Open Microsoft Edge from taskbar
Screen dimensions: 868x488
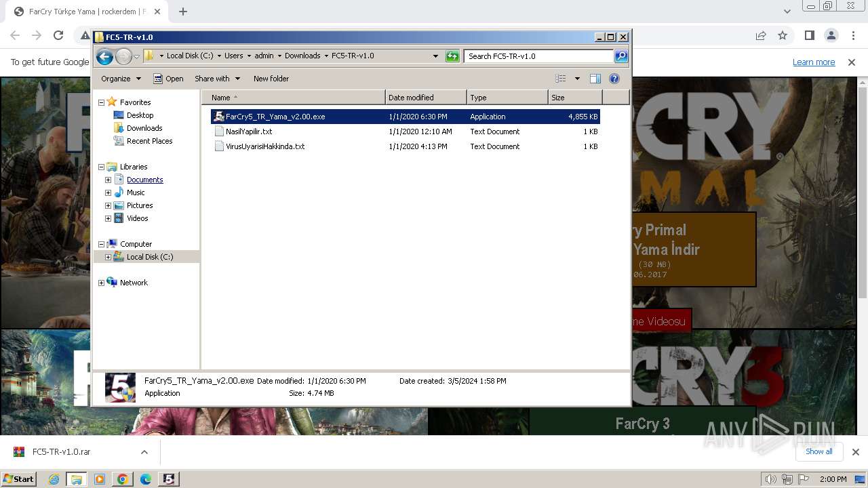[x=146, y=479]
